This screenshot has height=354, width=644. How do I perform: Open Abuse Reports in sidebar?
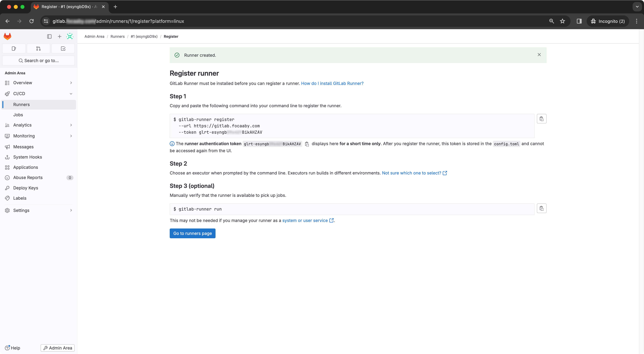click(39, 178)
